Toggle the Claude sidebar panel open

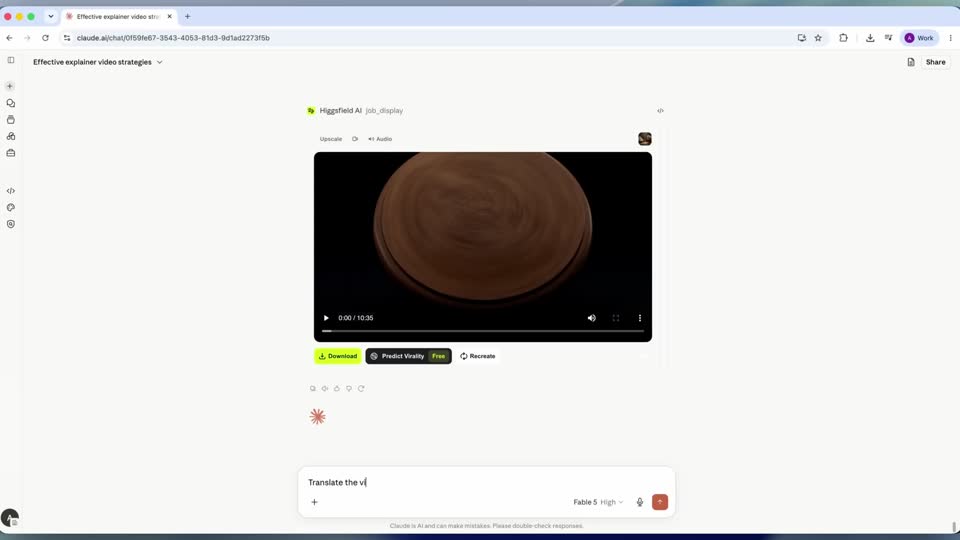coord(10,60)
